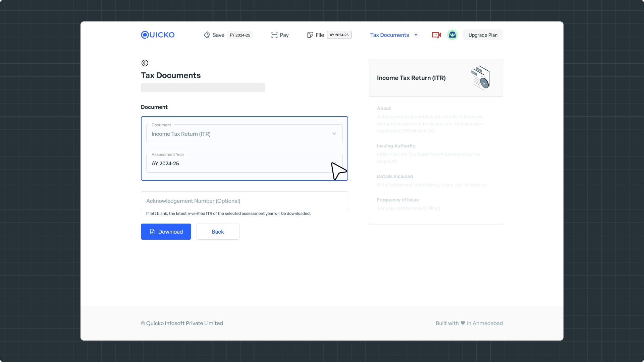Open the Pay menu item

tap(284, 35)
